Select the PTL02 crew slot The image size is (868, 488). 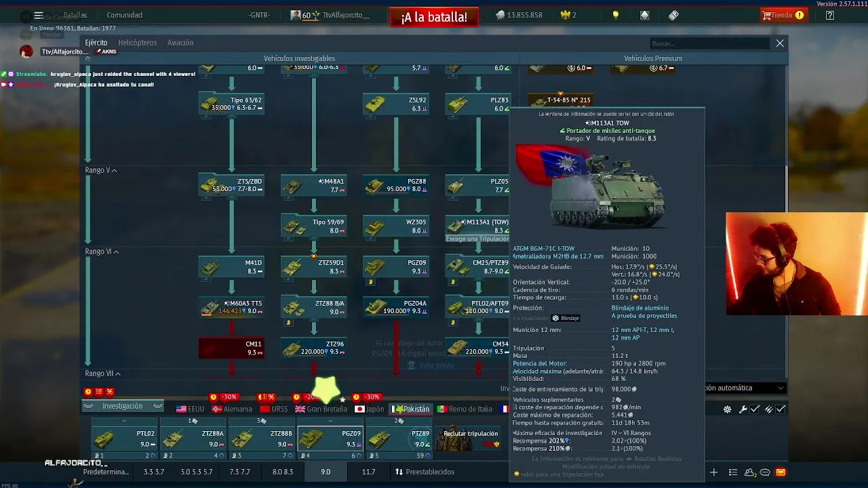tap(125, 439)
